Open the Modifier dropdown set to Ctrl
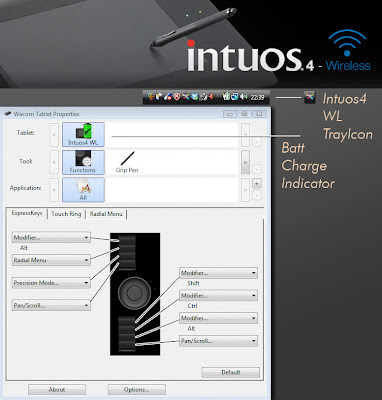This screenshot has height=400, width=382. coord(218,296)
